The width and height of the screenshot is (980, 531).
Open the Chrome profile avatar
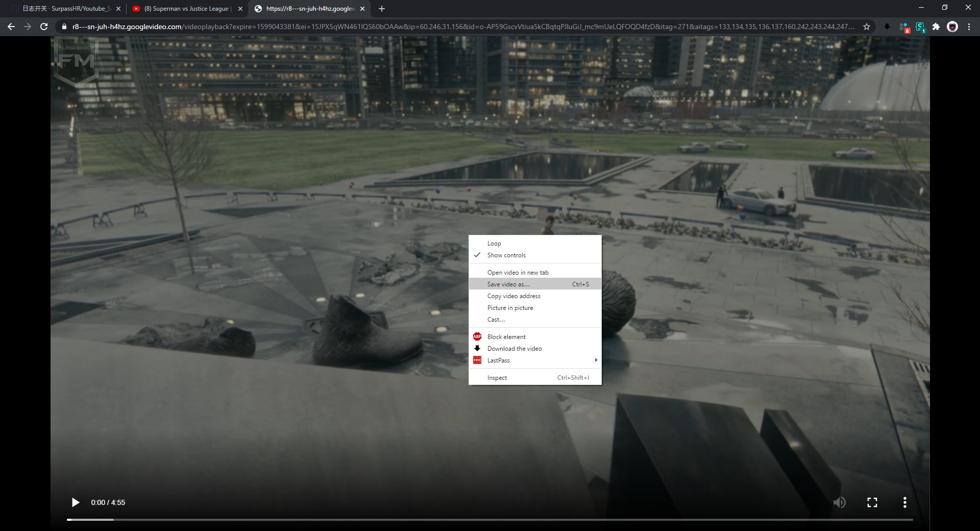coord(952,27)
